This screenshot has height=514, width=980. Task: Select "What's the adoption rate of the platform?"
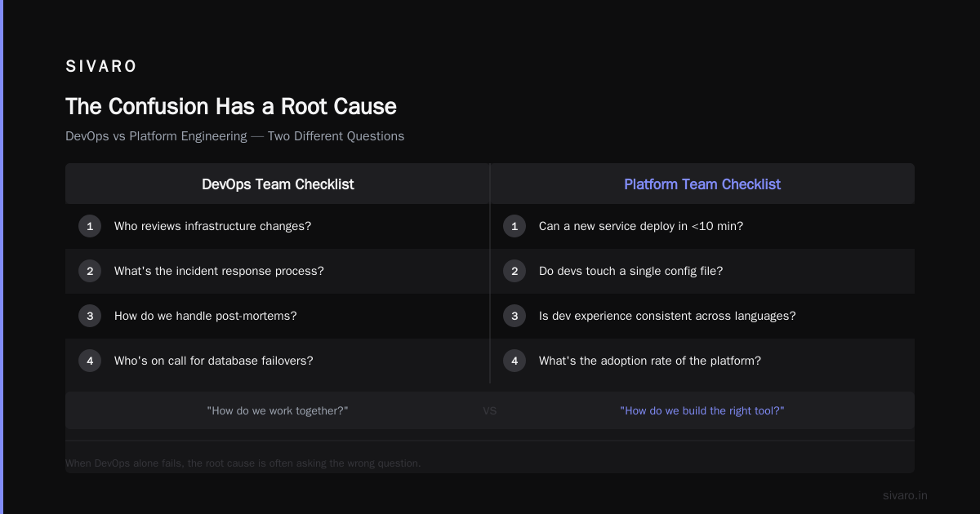click(650, 361)
